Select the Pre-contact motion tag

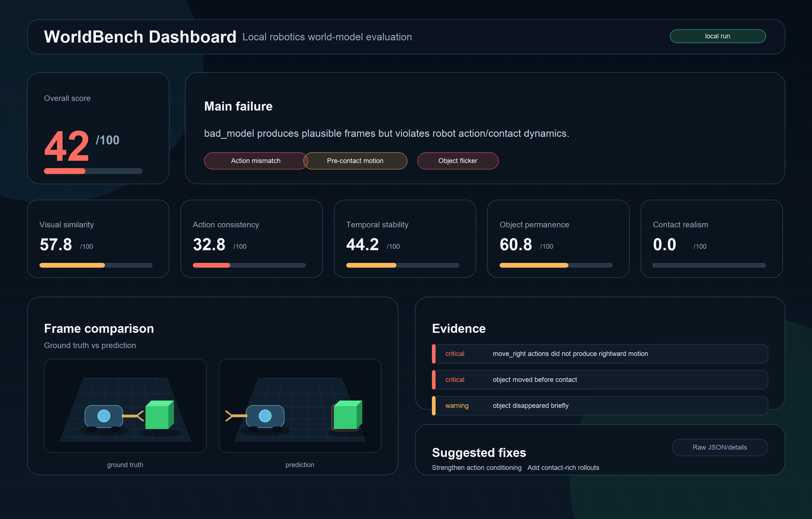pos(355,161)
